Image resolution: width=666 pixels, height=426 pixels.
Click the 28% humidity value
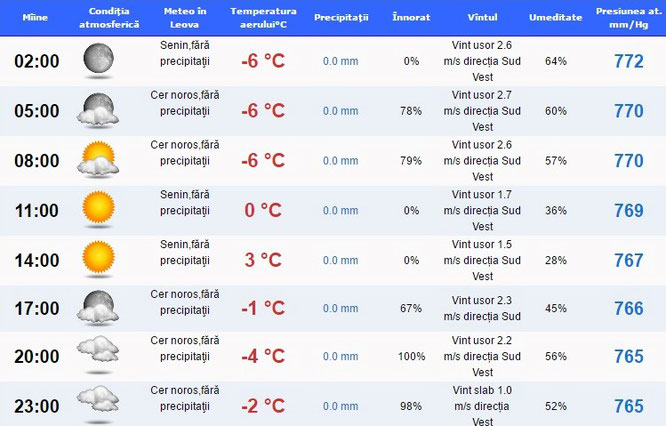(x=556, y=260)
